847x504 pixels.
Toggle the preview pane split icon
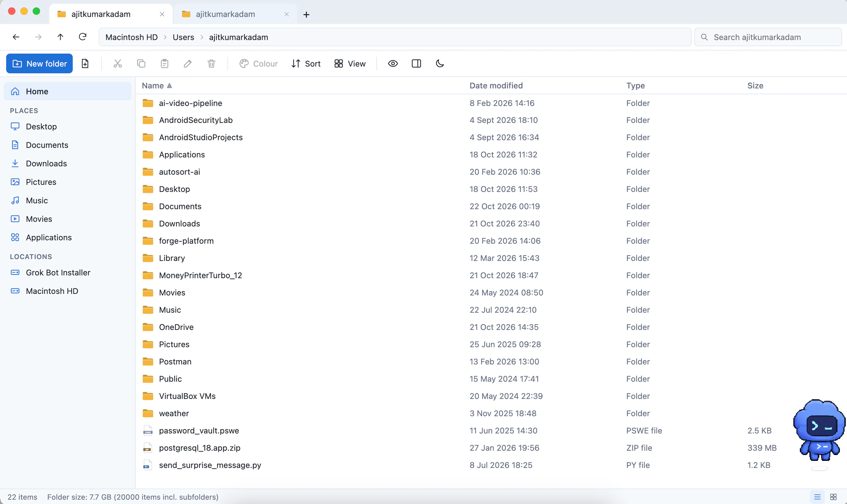416,63
